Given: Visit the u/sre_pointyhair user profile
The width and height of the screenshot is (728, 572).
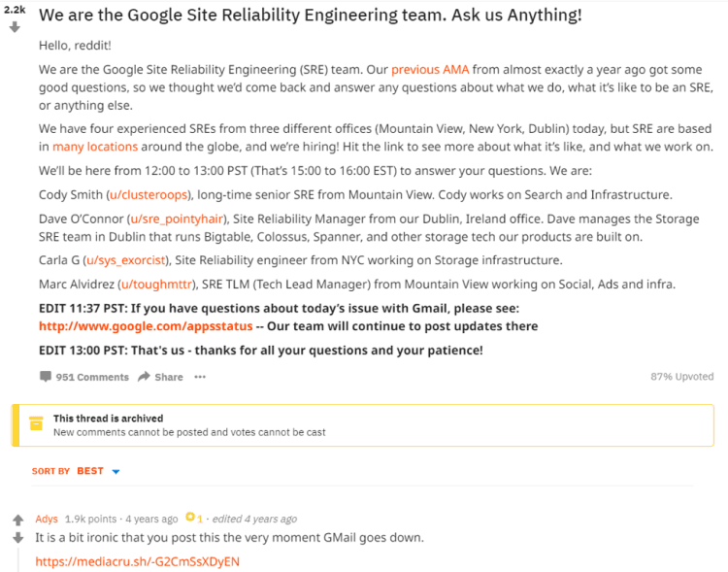Looking at the screenshot, I should click(x=177, y=219).
